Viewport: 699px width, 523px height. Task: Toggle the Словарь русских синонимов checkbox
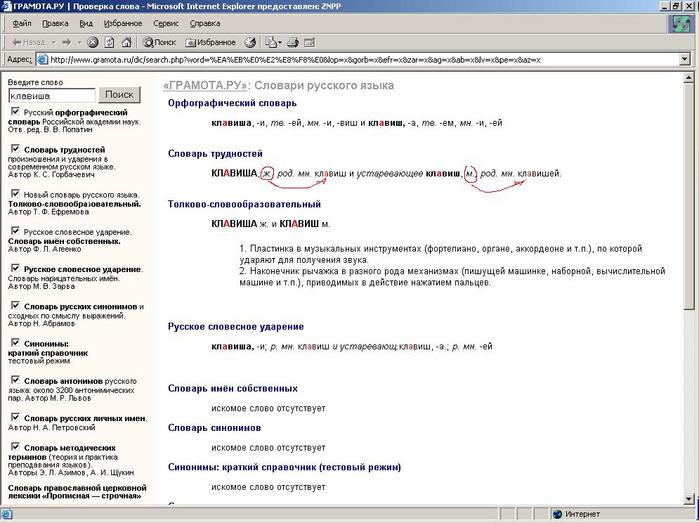pos(15,305)
